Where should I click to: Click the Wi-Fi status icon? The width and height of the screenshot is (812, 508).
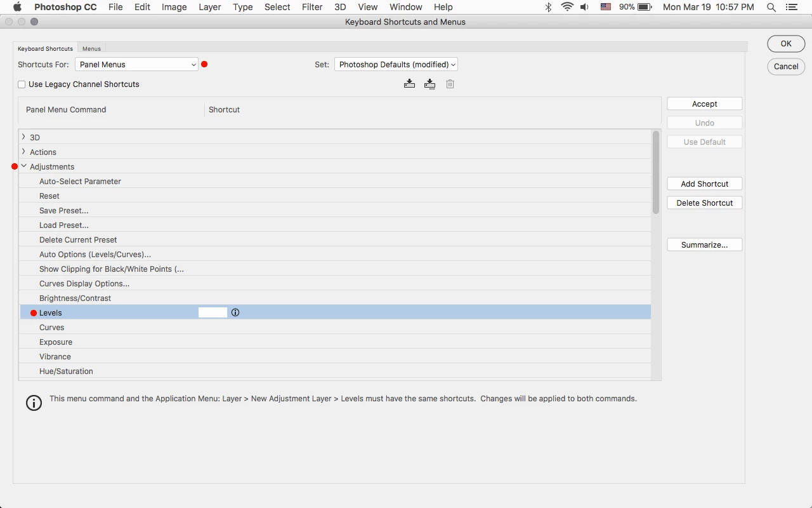tap(567, 7)
